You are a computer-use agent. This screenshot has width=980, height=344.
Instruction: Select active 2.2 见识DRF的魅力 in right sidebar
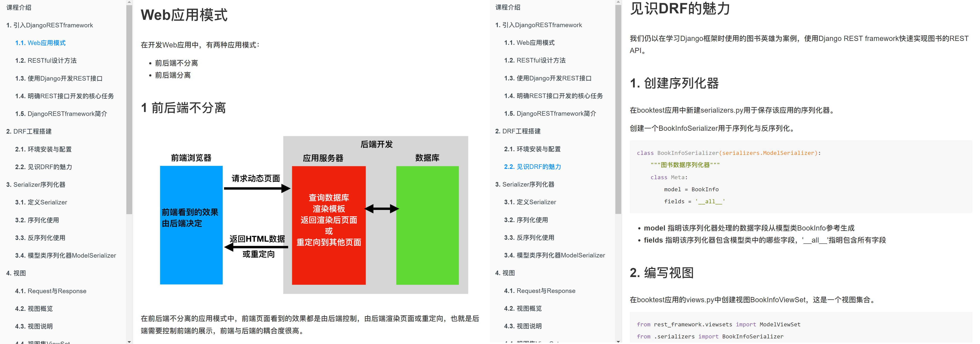click(x=532, y=167)
